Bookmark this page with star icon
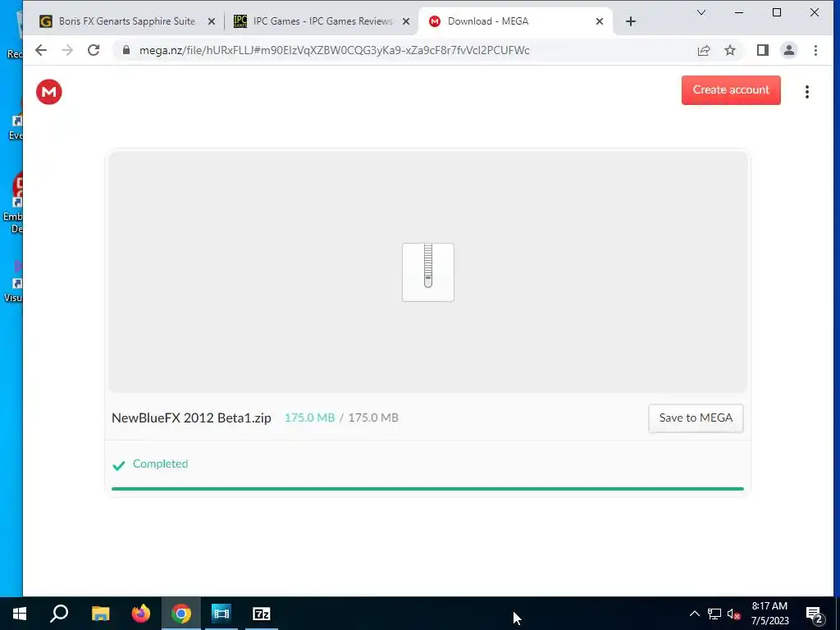The image size is (840, 630). tap(729, 50)
